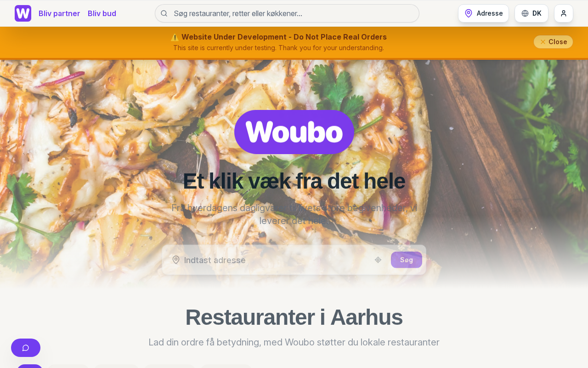Click the Restauranter i Aarhus heading
Image resolution: width=588 pixels, height=368 pixels.
(294, 317)
